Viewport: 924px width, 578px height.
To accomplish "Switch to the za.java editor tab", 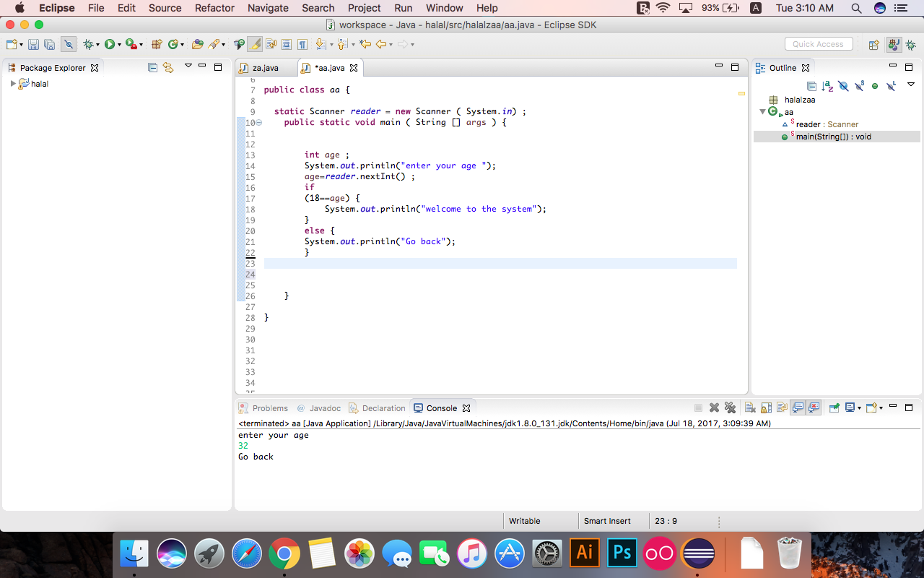I will pyautogui.click(x=265, y=68).
